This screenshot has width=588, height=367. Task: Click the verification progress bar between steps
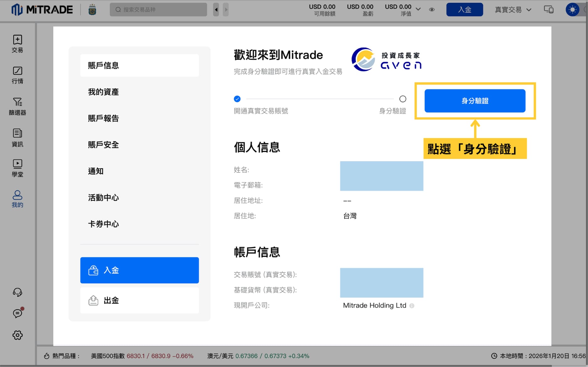click(x=320, y=98)
